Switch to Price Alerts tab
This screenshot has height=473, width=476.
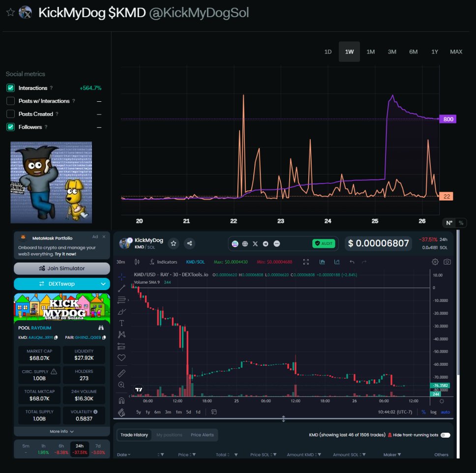[202, 435]
